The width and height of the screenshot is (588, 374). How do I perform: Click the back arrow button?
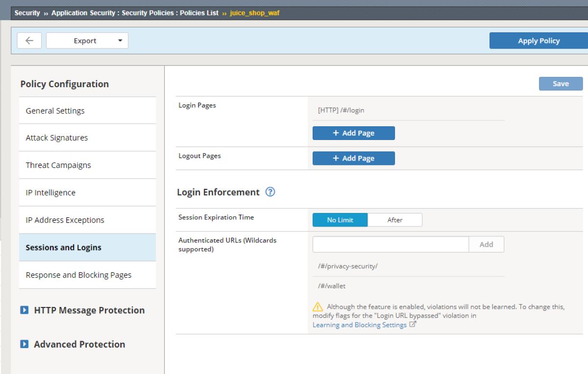pos(29,41)
